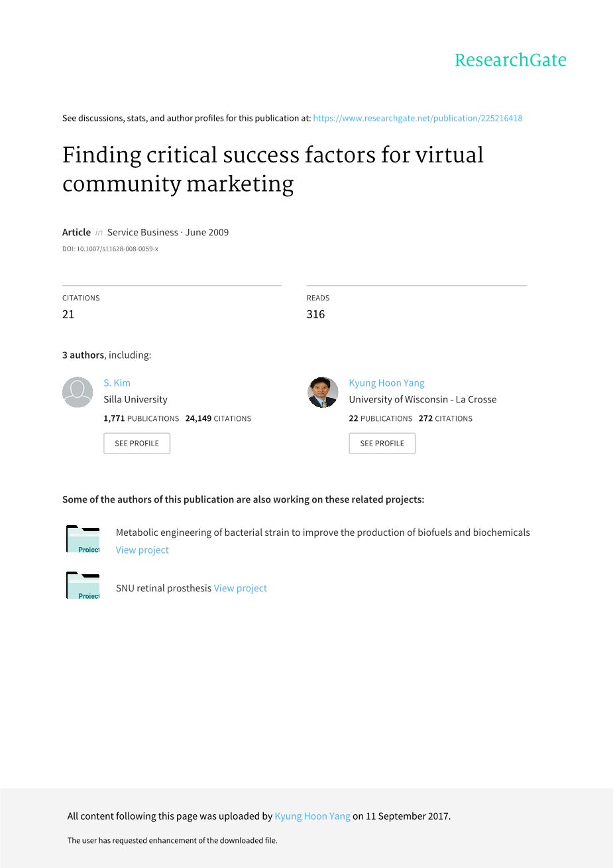
Task: Open View project link under Metabolic engineering
Action: tap(142, 550)
